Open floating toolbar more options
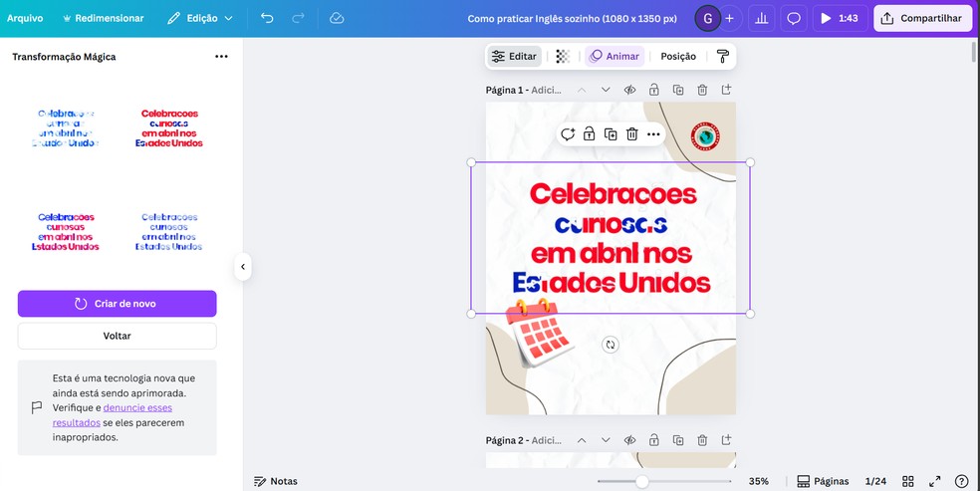This screenshot has height=491, width=980. 653,134
